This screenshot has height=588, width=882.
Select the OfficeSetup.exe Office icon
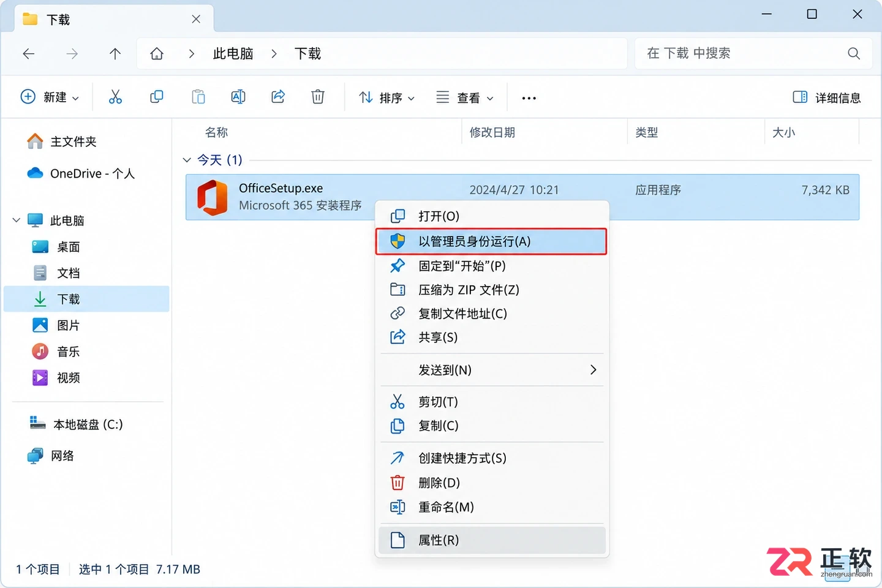tap(212, 197)
